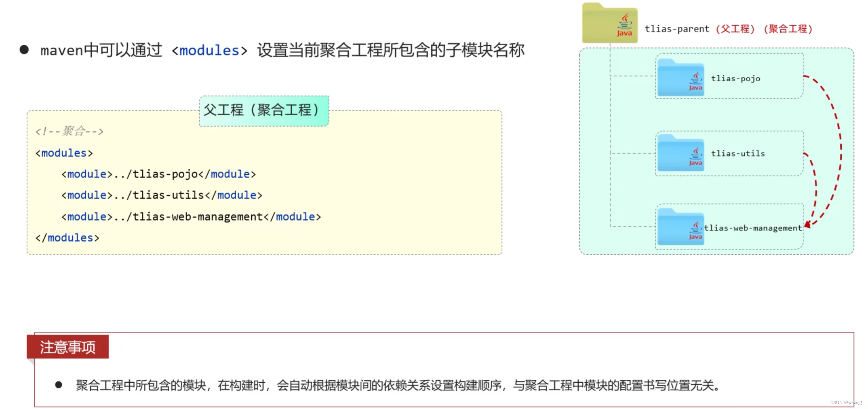Click the 父工程（聚合工程）green header label
Image resolution: width=868 pixels, height=409 pixels.
click(264, 110)
